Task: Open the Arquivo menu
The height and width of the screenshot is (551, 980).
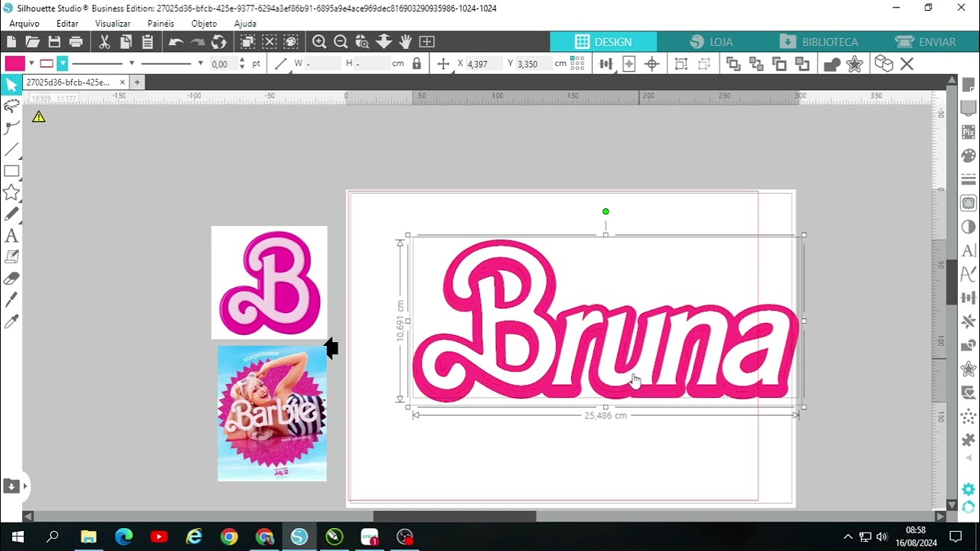Action: (24, 24)
